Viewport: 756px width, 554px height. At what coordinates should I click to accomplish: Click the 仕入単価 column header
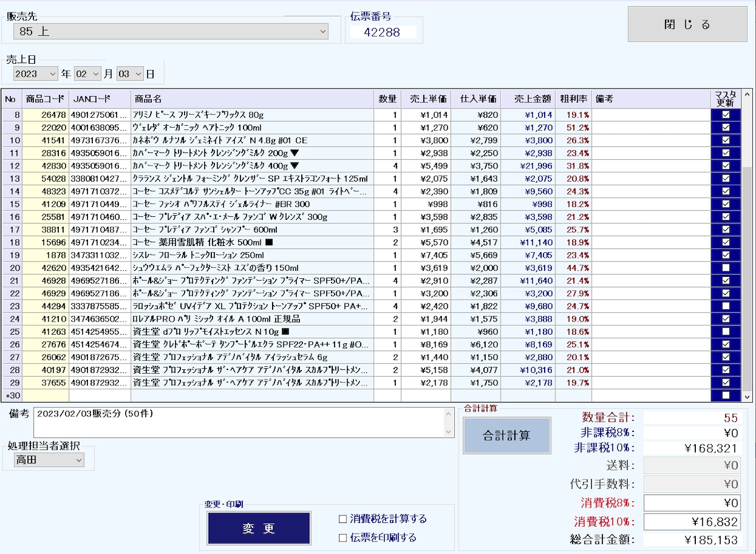tap(476, 99)
